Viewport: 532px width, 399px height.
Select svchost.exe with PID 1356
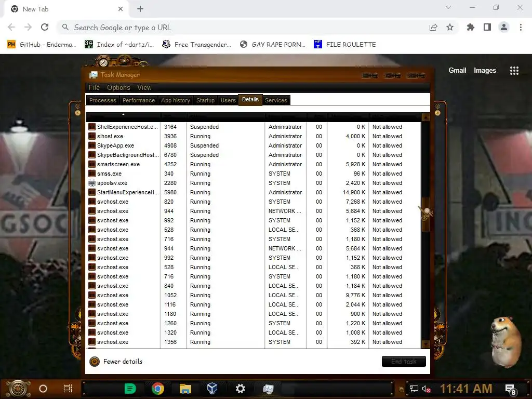(x=253, y=342)
